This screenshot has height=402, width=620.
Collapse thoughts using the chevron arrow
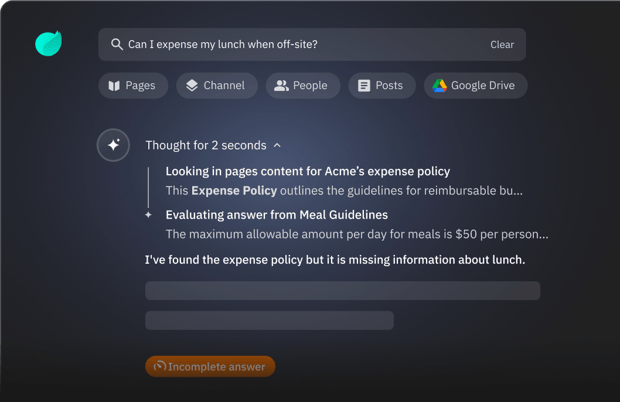pyautogui.click(x=277, y=145)
